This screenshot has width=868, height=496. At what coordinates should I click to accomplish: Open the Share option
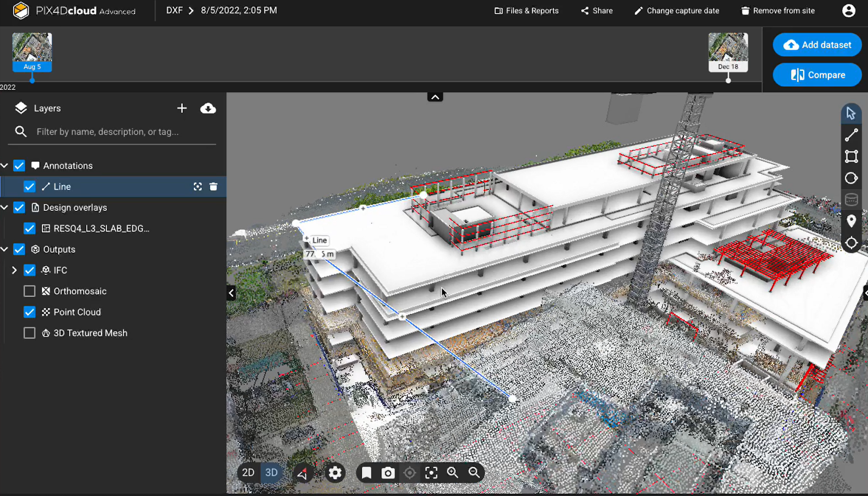coord(597,11)
